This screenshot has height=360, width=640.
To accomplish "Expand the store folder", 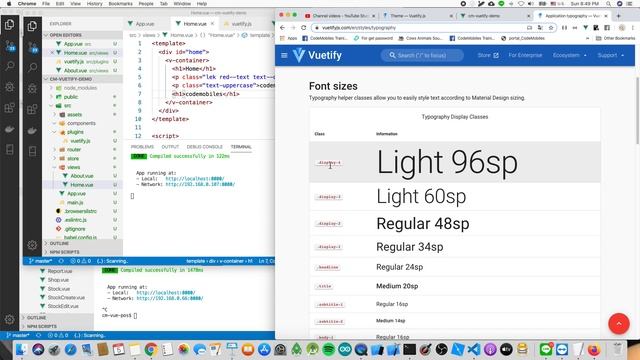I will 73,159.
